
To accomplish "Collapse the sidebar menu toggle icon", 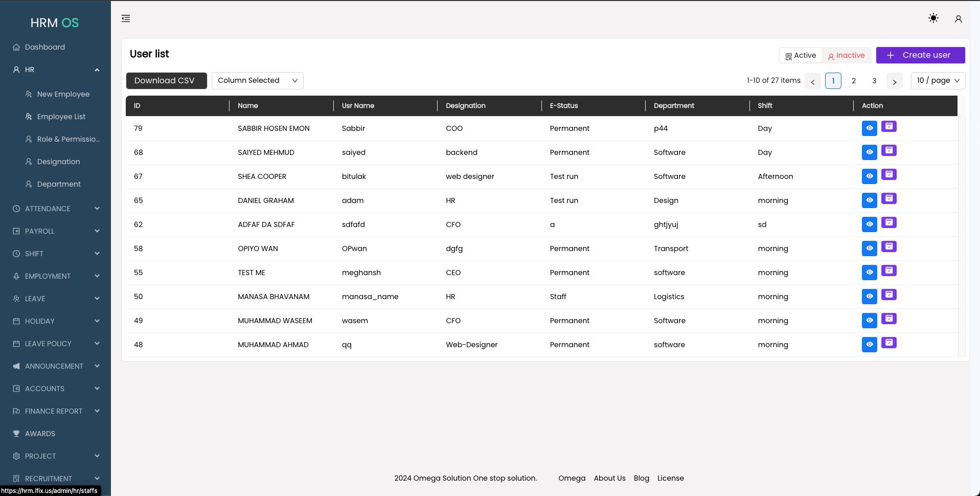I will 126,19.
